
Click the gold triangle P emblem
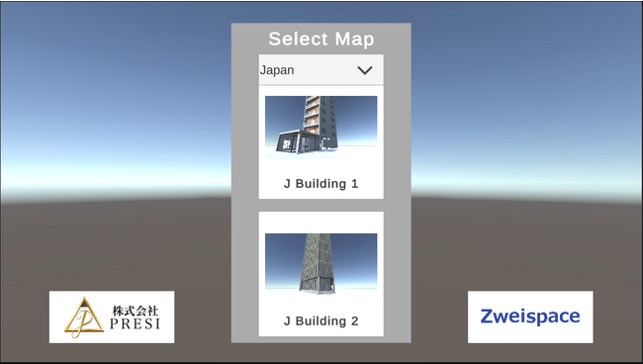(84, 317)
